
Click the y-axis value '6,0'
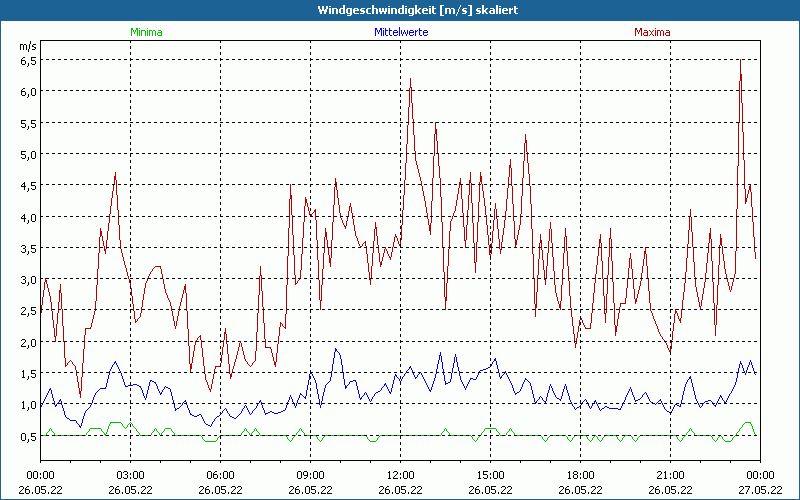(29, 92)
